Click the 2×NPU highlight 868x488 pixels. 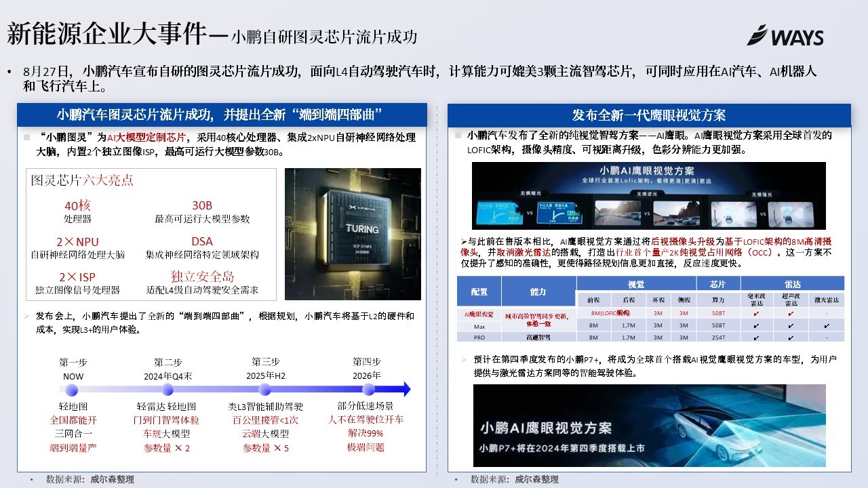(77, 241)
